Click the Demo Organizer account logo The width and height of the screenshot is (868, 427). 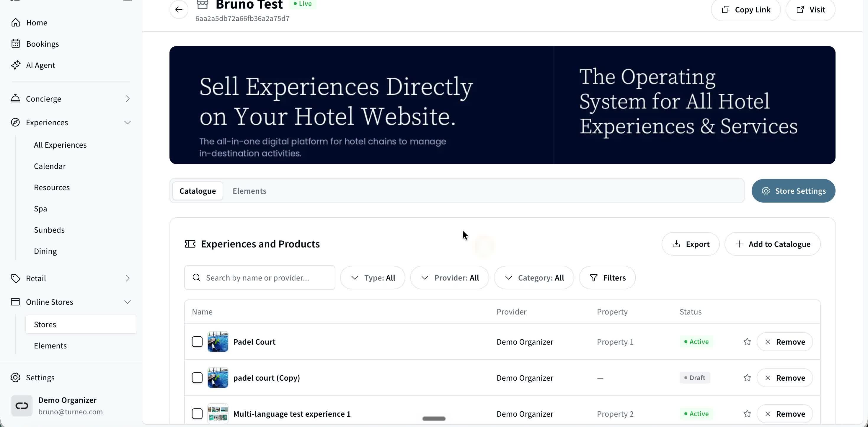pos(22,406)
